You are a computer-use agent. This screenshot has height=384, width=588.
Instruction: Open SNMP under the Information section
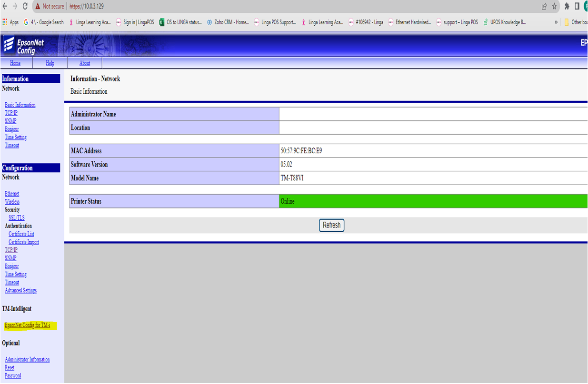click(10, 121)
